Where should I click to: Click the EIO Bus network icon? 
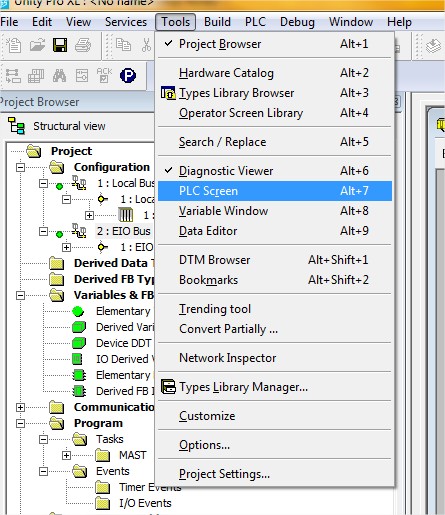click(x=79, y=231)
